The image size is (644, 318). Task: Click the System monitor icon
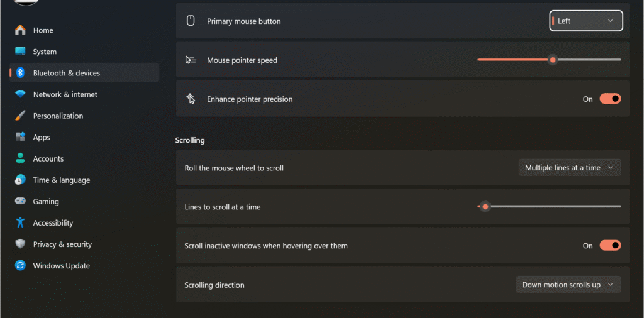(20, 52)
